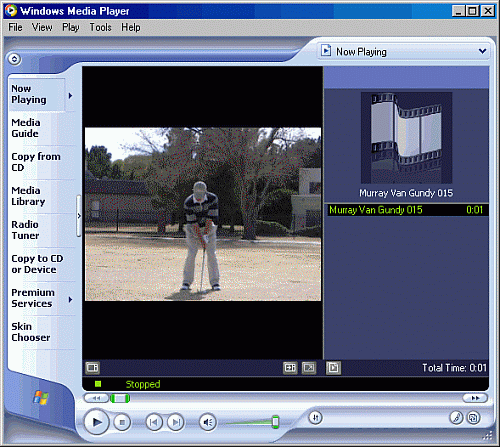Open the File menu
Viewport: 500px width, 447px height.
click(x=15, y=27)
